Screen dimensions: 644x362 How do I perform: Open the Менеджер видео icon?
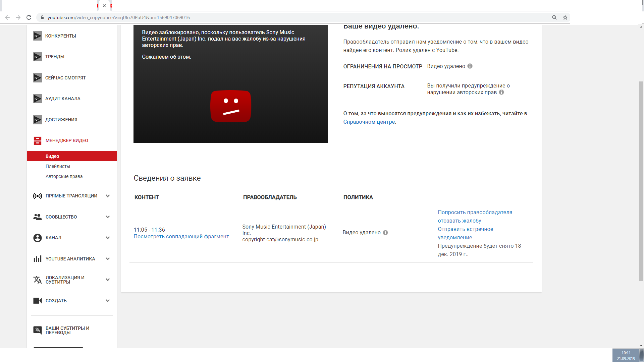click(38, 140)
